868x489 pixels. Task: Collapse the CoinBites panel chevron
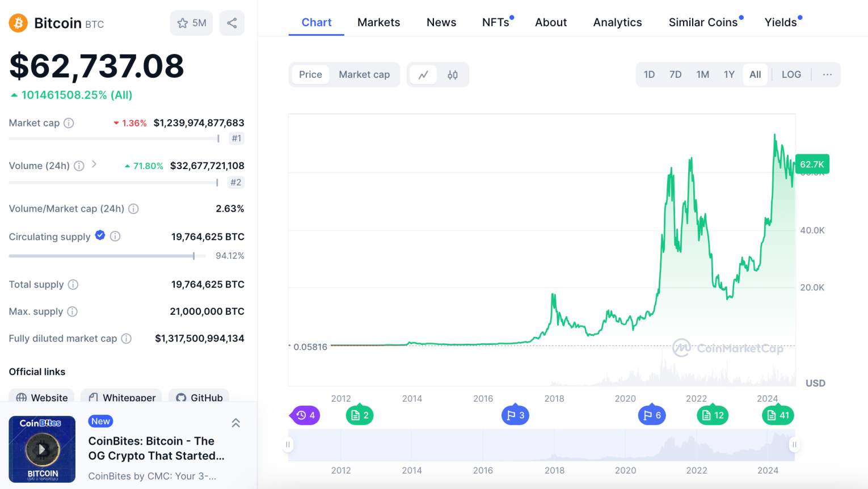236,423
